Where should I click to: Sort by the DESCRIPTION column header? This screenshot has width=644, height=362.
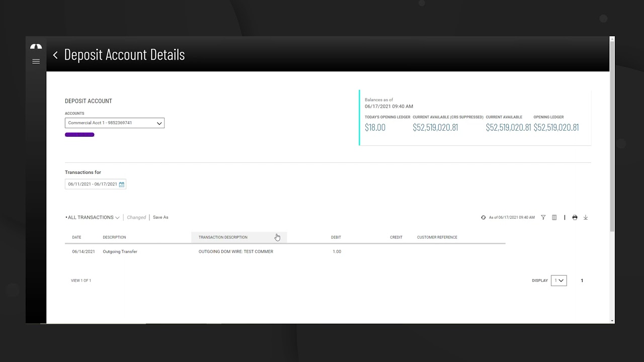click(x=114, y=237)
